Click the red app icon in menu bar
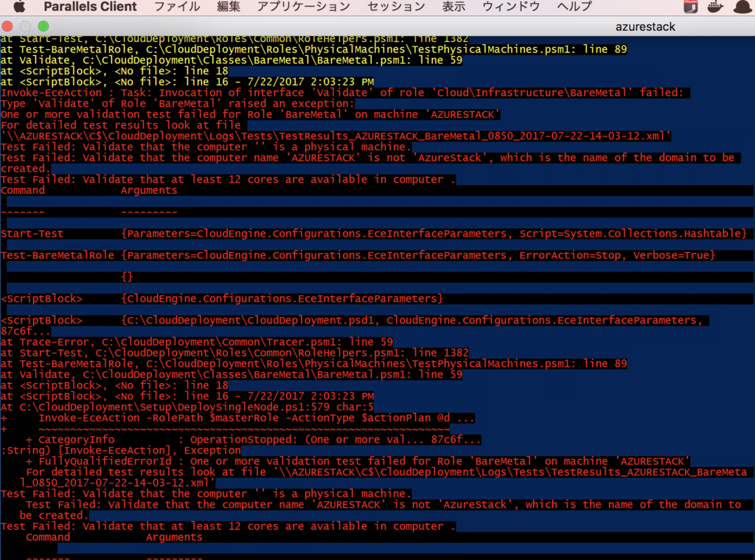Viewport: 755px width, 560px height. [691, 7]
